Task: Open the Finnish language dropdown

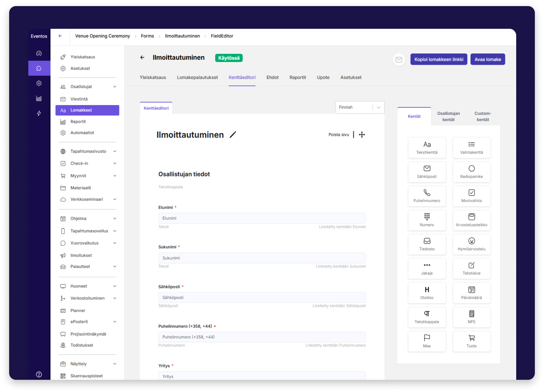Action: coord(360,107)
